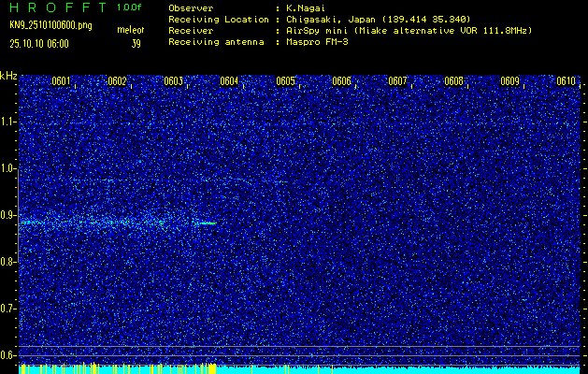
Task: Select the 25.10.10 06:00 timestamp
Action: click(x=38, y=43)
